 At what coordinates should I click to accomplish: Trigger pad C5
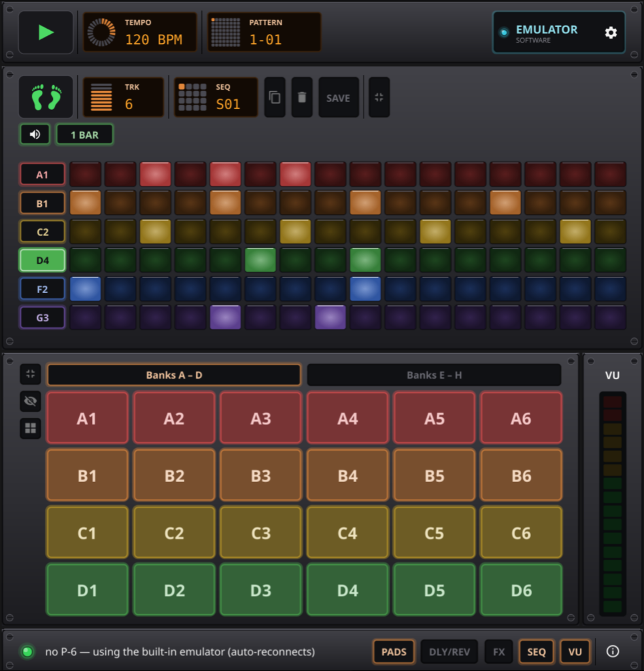(x=434, y=532)
